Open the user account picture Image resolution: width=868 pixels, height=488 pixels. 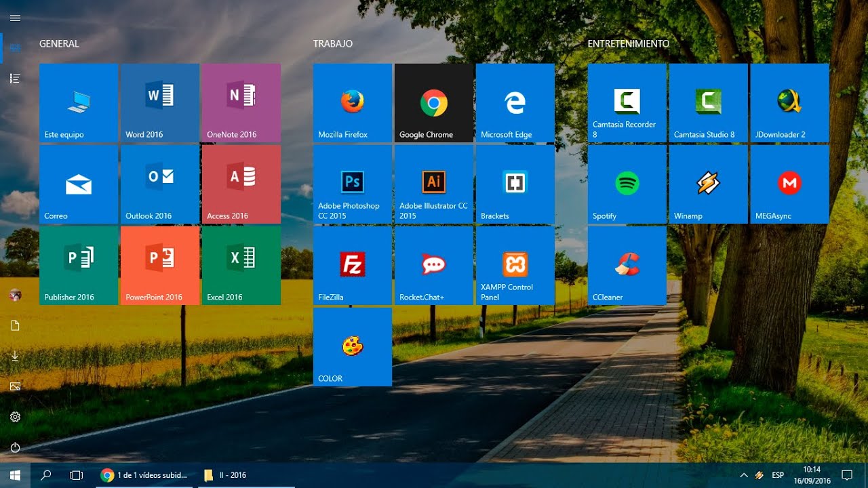point(15,295)
